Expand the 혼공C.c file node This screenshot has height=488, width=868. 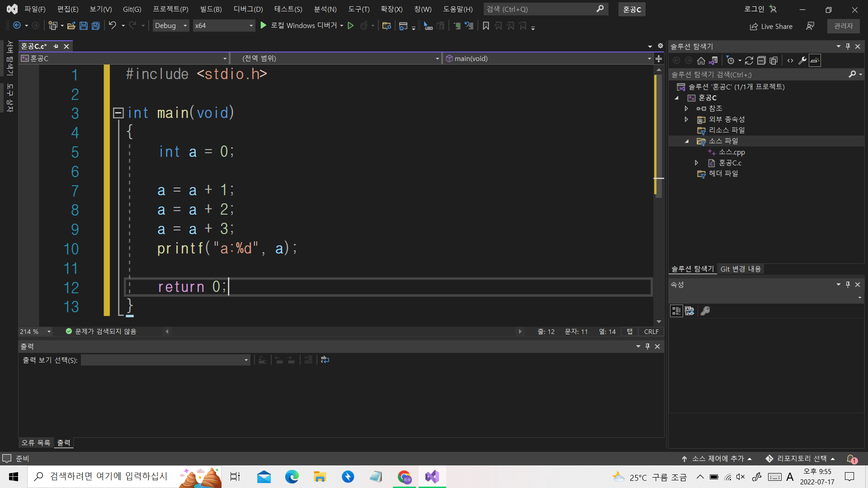697,163
